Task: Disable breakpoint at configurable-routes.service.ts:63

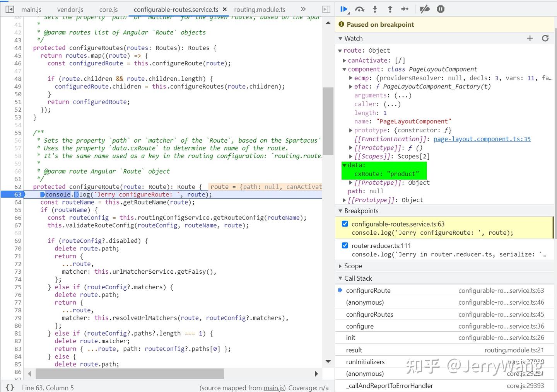Action: coord(345,224)
